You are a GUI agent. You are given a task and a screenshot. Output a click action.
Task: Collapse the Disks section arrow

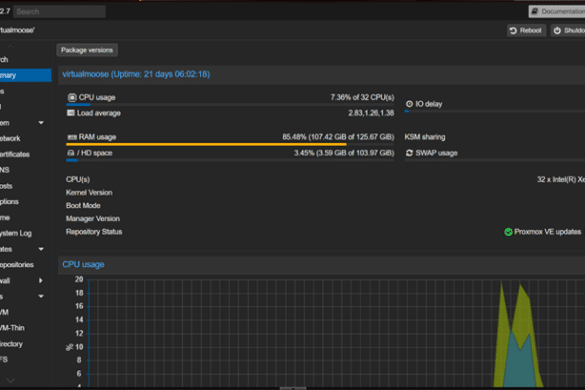(41, 296)
